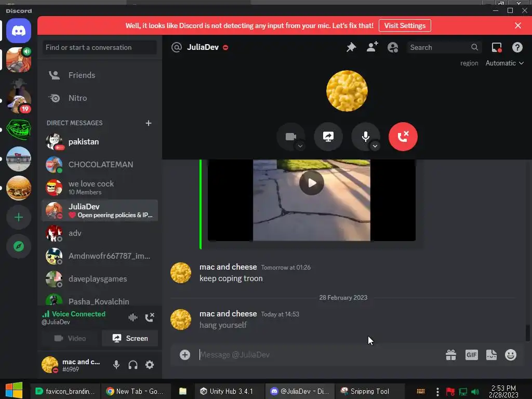Viewport: 532px width, 399px height.
Task: Open File Explorer from taskbar
Action: point(182,391)
